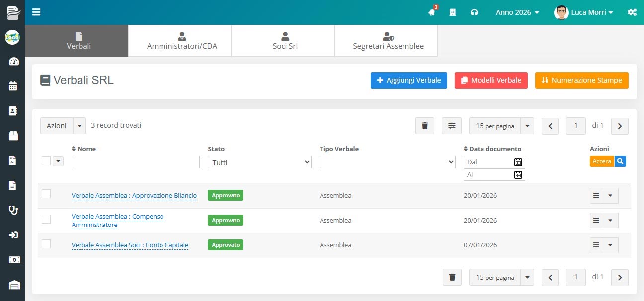Switch to the Amministratori/CDA tab
The image size is (644, 301).
(182, 41)
